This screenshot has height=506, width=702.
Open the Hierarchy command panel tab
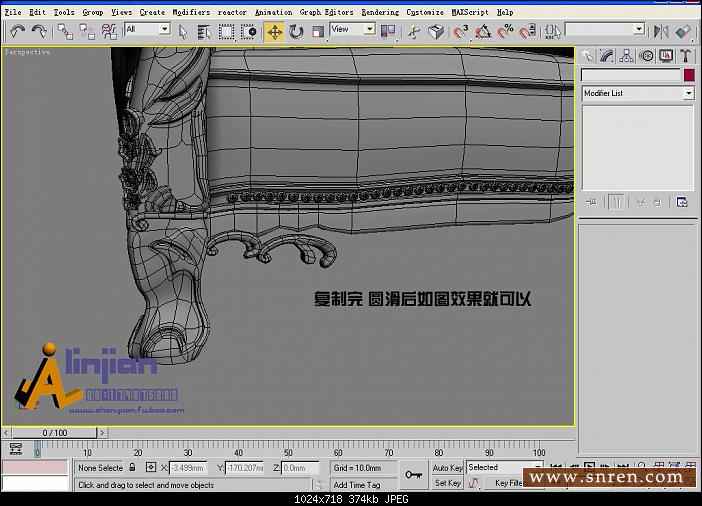coord(627,56)
